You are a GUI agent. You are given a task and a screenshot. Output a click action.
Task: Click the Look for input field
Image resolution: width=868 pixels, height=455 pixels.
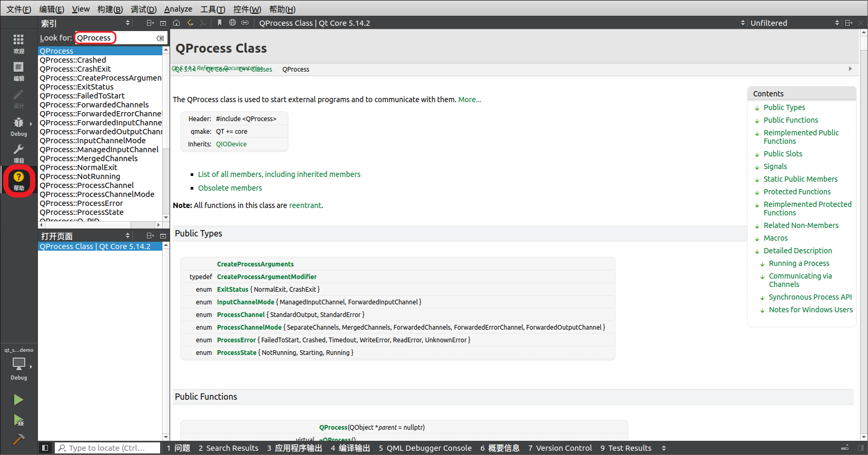click(x=115, y=38)
